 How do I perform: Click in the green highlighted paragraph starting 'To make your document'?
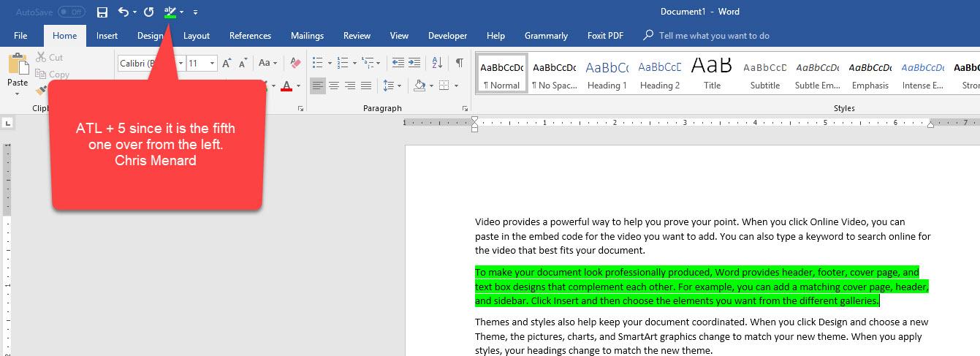click(702, 286)
